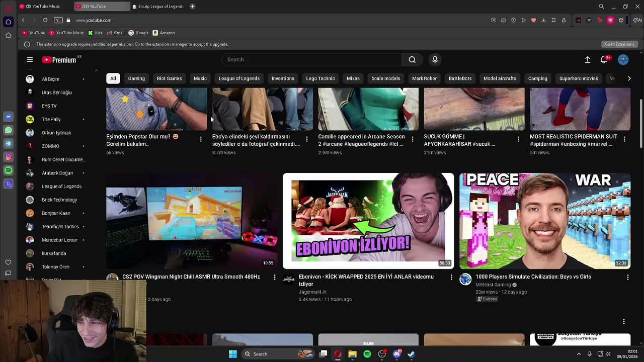The width and height of the screenshot is (644, 362).
Task: Start voice search with the microphone icon
Action: coord(435,59)
